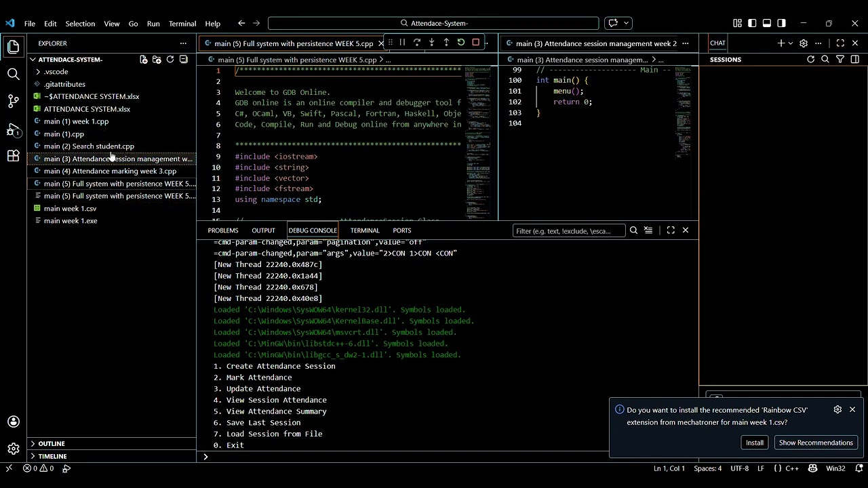Viewport: 868px width, 488px height.
Task: Step into in the debug toolbar
Action: pos(431,42)
